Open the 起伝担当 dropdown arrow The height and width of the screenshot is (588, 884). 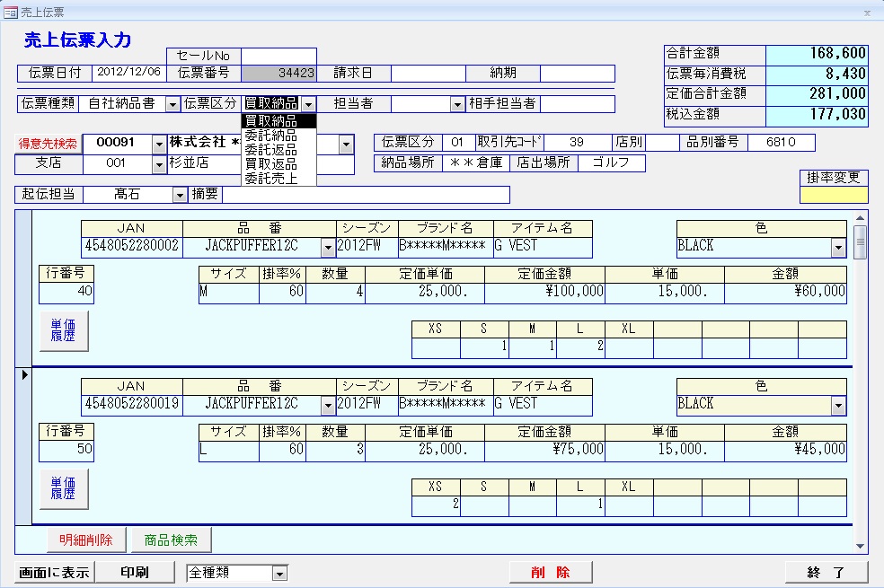click(180, 195)
